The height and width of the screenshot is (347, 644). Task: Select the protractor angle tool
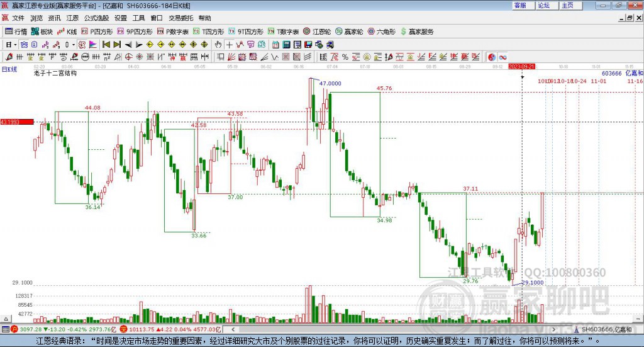[117, 57]
